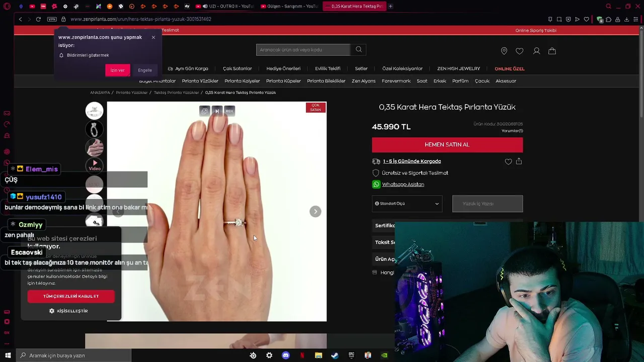Image resolution: width=644 pixels, height=362 pixels.
Task: Open the ONLINE ÖZEL menu
Action: (509, 69)
